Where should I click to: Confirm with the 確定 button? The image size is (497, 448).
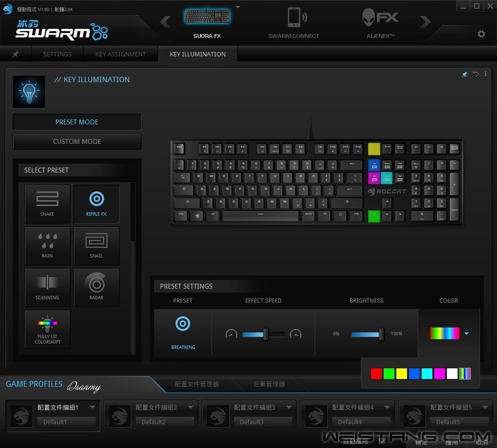point(422,442)
